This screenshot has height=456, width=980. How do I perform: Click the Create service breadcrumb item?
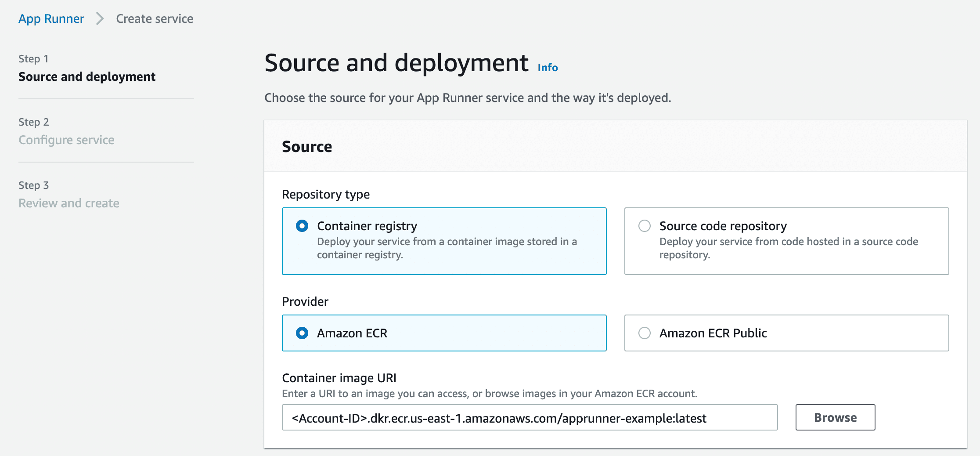pyautogui.click(x=154, y=19)
